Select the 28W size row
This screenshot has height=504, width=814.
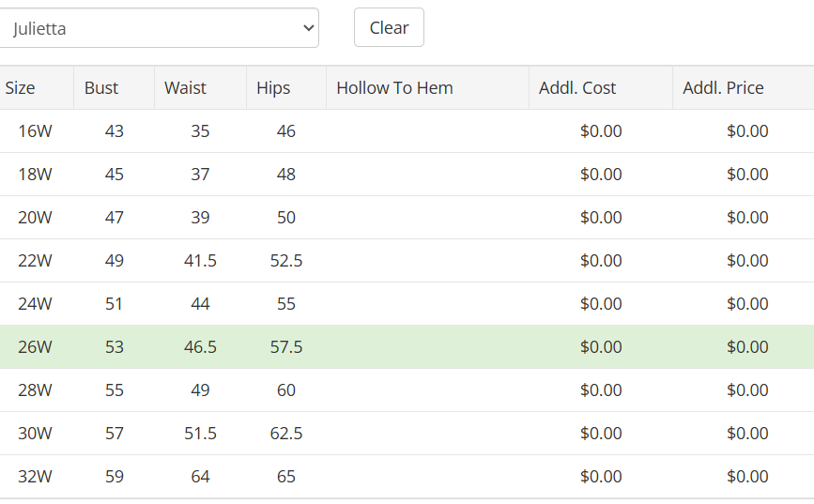tap(407, 389)
